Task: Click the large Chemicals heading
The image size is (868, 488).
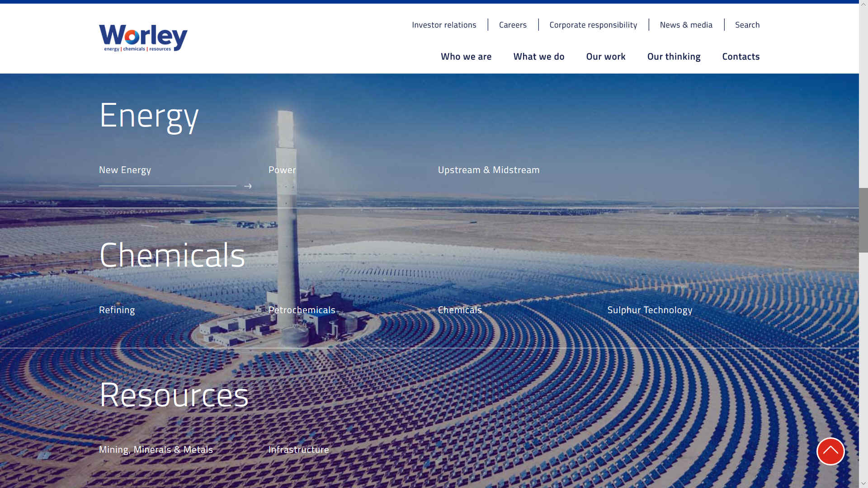Action: tap(172, 255)
